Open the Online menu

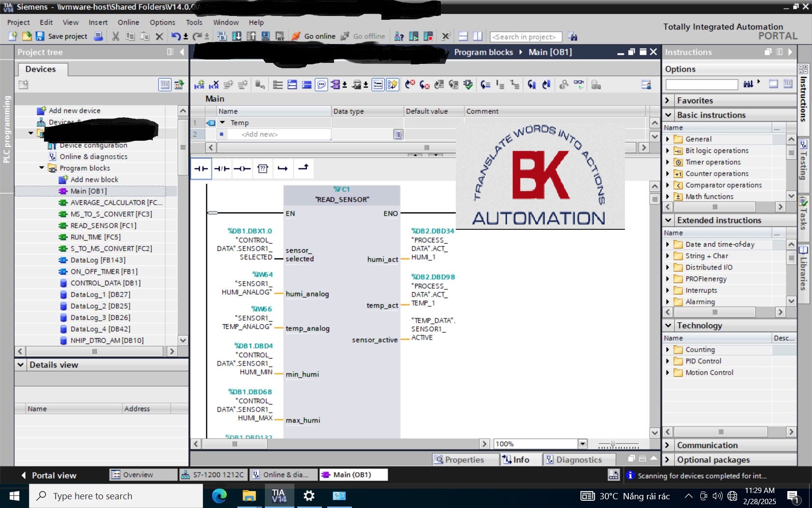pyautogui.click(x=128, y=22)
